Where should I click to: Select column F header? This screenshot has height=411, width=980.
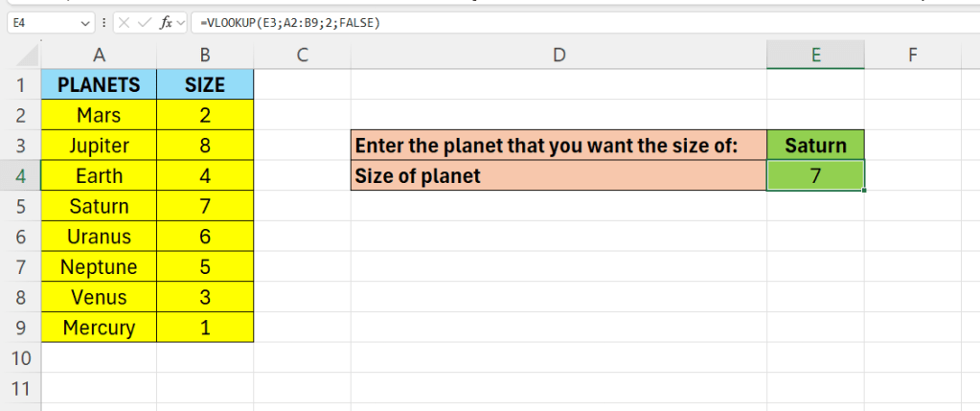pyautogui.click(x=912, y=56)
